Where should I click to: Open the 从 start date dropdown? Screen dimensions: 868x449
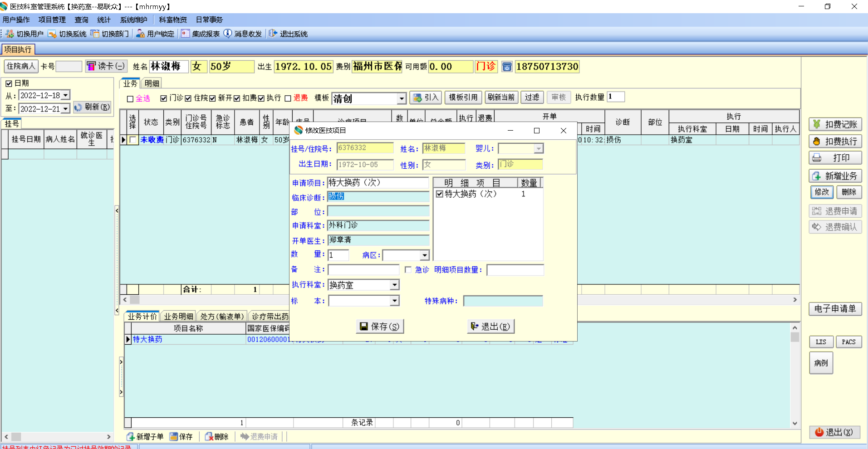[65, 95]
